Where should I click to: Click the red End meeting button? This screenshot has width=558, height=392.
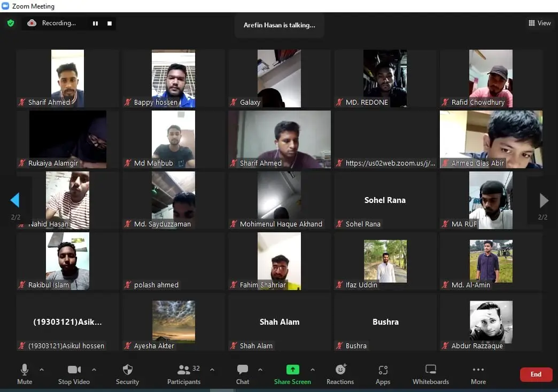pyautogui.click(x=536, y=374)
